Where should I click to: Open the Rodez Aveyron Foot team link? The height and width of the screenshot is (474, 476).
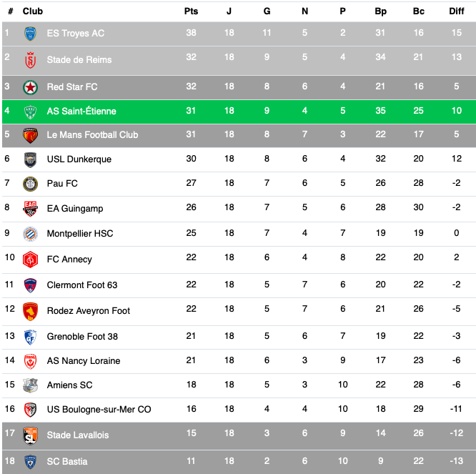coord(88,310)
